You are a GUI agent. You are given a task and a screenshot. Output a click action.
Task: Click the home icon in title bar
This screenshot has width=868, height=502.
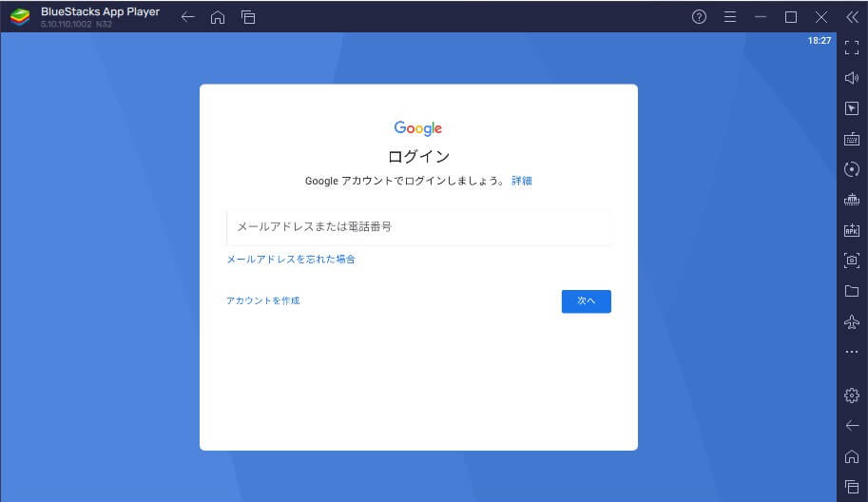click(x=218, y=17)
